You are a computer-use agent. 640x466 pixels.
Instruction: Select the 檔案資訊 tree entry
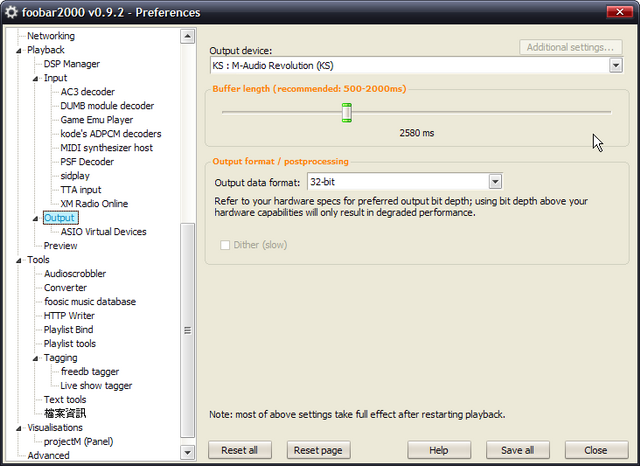(65, 413)
